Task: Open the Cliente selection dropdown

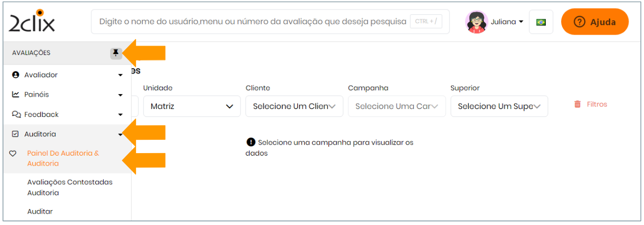Action: (294, 107)
